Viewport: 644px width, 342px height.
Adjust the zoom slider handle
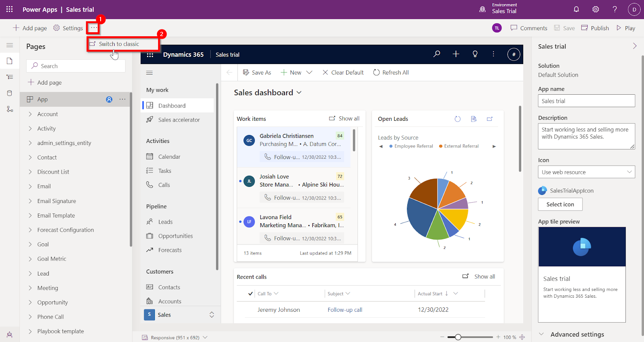point(458,337)
